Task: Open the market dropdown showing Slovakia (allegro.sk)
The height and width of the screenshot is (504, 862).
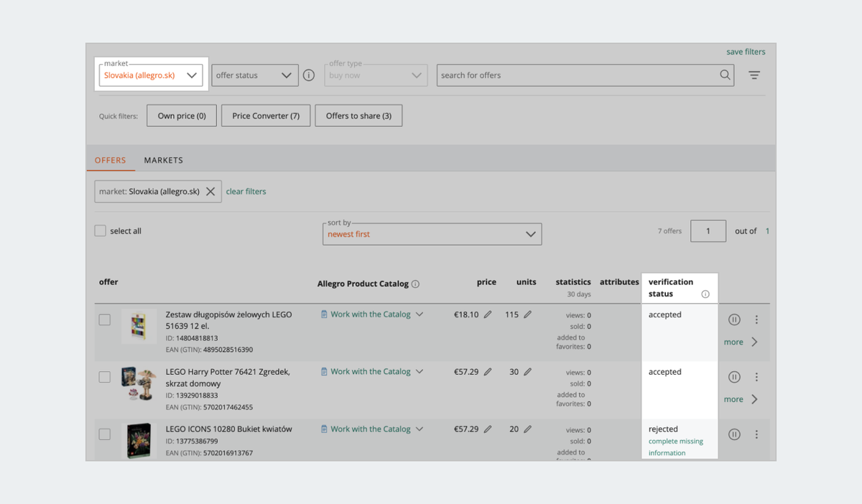Action: [151, 75]
